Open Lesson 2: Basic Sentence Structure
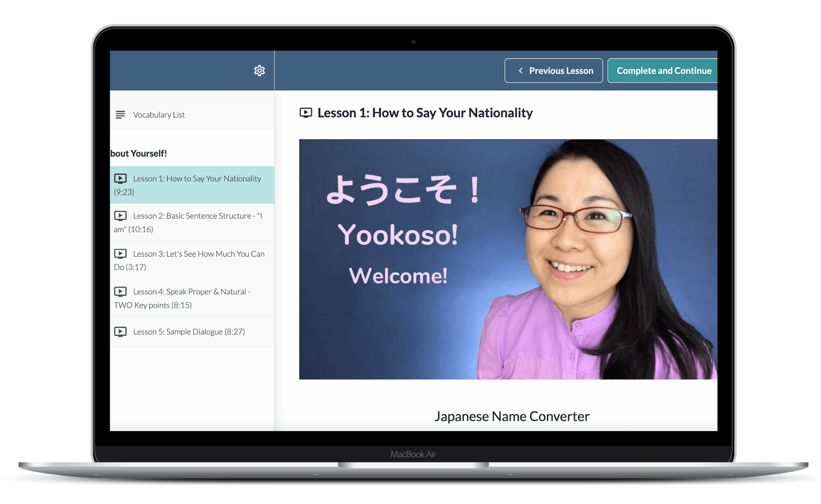 coord(192,222)
